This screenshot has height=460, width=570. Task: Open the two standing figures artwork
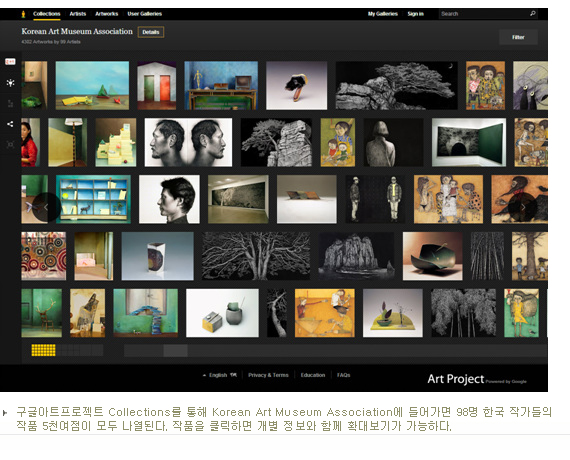tap(375, 199)
